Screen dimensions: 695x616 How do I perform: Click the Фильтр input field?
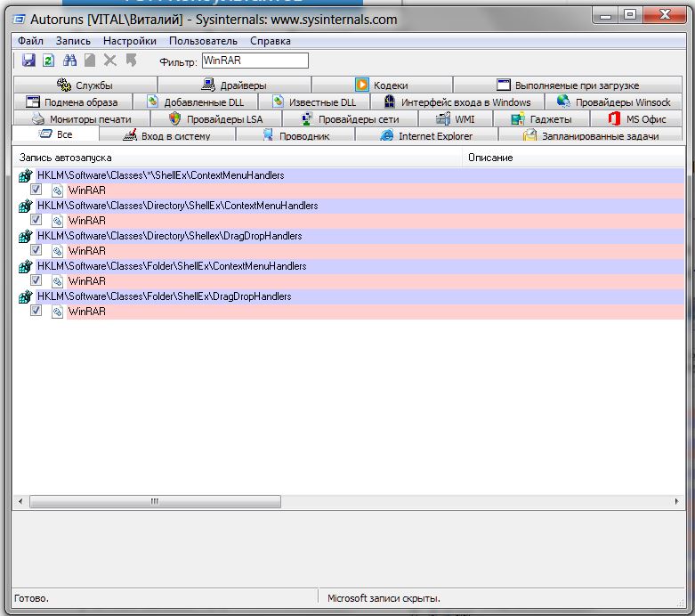(x=255, y=61)
